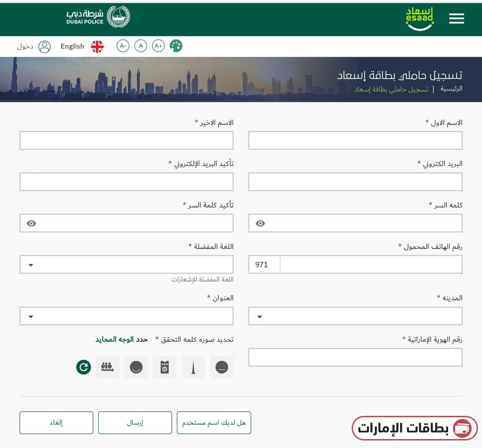Open the hamburger navigation menu
The height and width of the screenshot is (448, 482).
coord(457,18)
